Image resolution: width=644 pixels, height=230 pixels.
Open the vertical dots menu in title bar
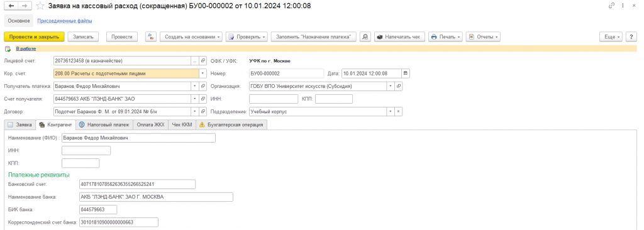coord(623,5)
